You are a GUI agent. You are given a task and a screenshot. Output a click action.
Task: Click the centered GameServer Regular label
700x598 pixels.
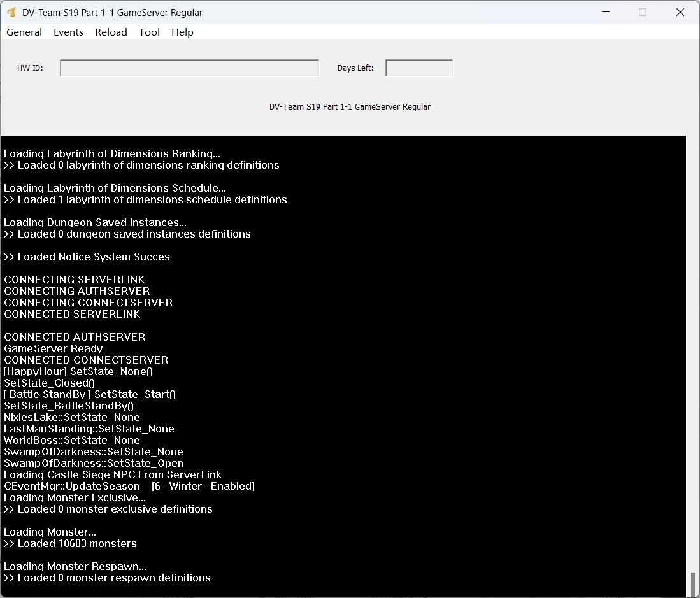point(350,107)
